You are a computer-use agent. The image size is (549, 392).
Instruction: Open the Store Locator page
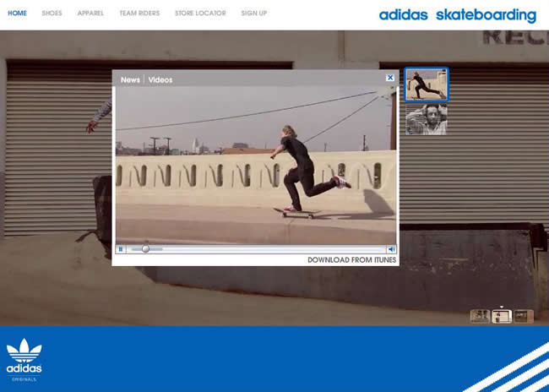200,14
